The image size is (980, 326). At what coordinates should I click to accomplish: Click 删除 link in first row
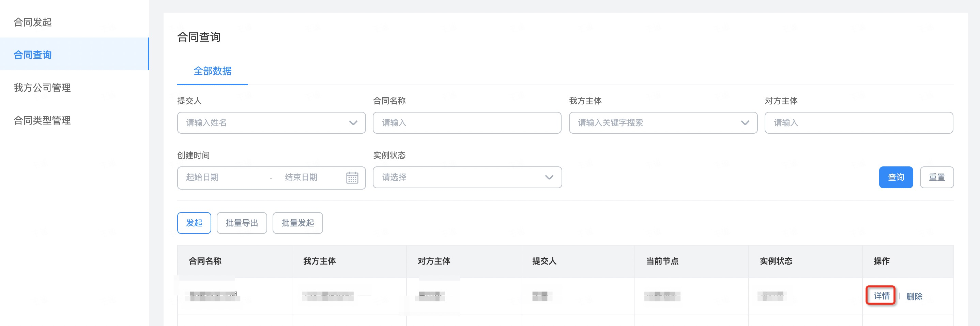(x=914, y=296)
